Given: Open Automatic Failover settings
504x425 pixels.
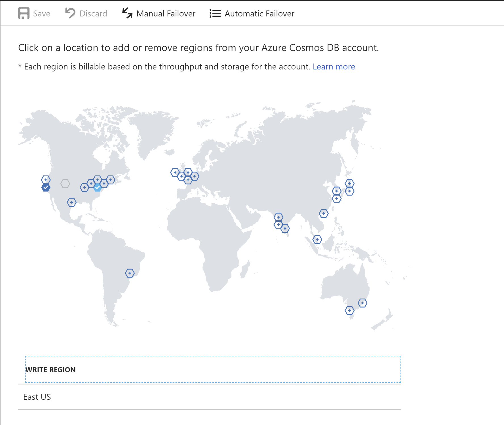Looking at the screenshot, I should (259, 14).
